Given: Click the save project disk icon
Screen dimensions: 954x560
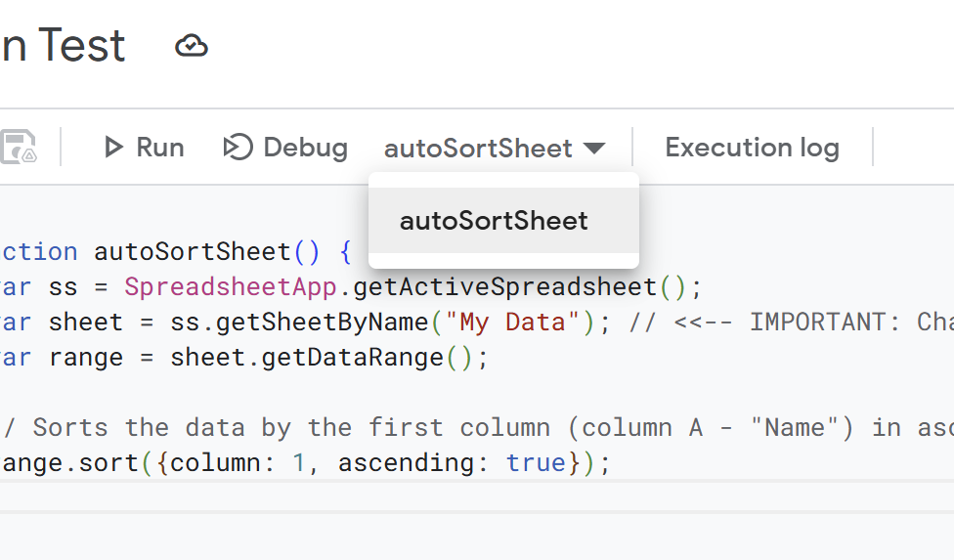Looking at the screenshot, I should pyautogui.click(x=18, y=148).
